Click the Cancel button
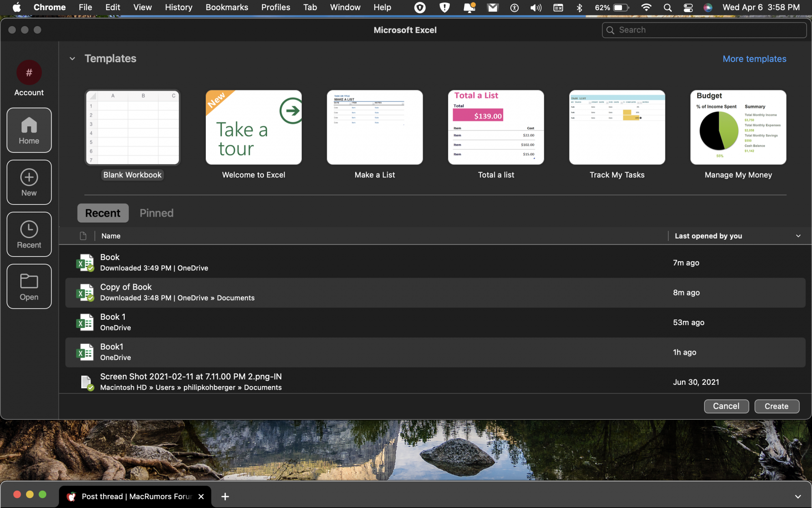The height and width of the screenshot is (508, 812). click(x=726, y=406)
